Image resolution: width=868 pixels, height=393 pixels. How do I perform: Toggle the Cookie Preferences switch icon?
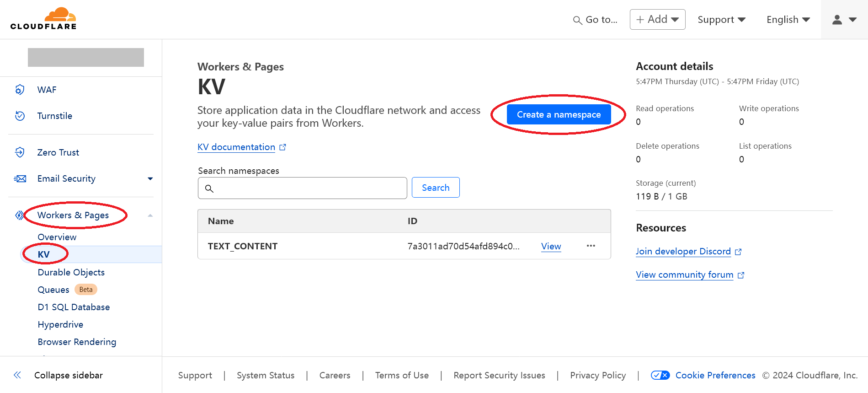(660, 375)
